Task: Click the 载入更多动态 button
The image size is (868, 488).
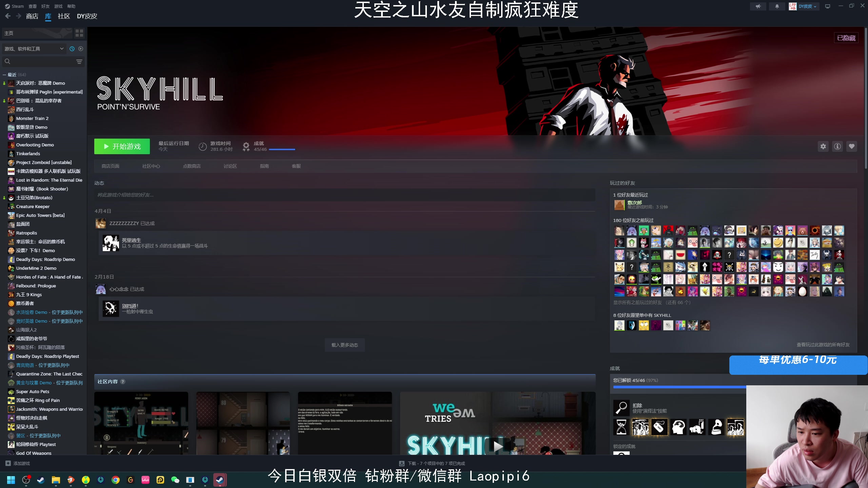Action: (345, 345)
